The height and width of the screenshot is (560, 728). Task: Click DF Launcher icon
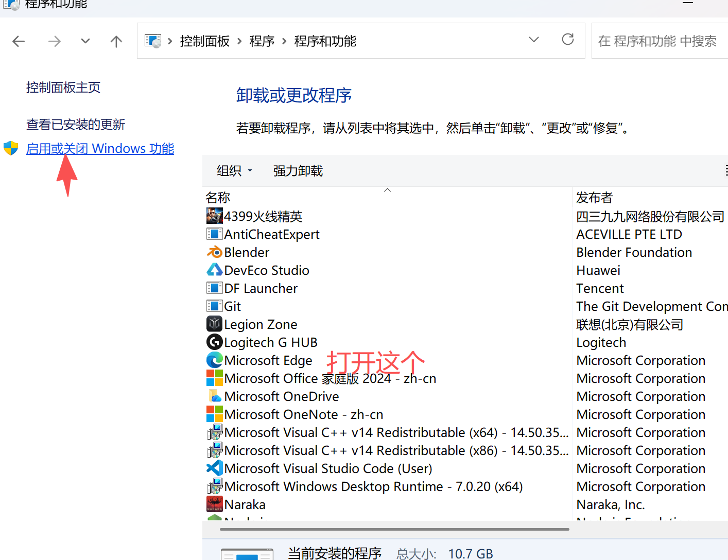215,288
